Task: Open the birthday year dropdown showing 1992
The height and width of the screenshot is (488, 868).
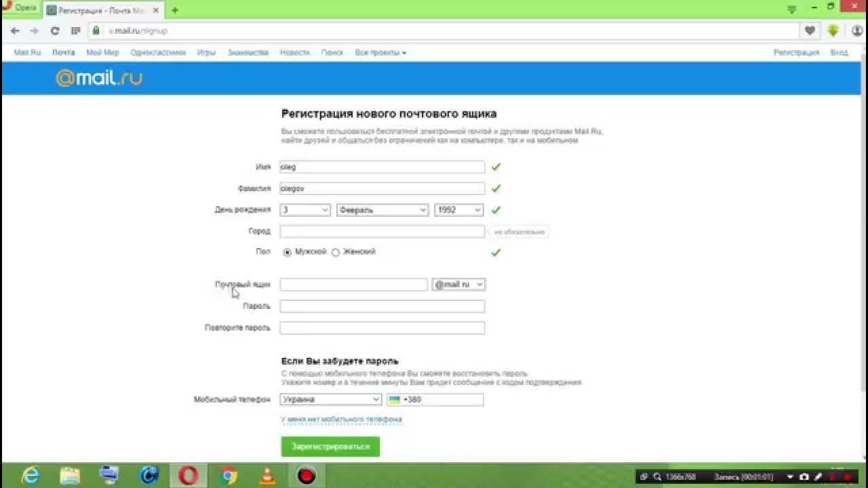Action: (459, 210)
